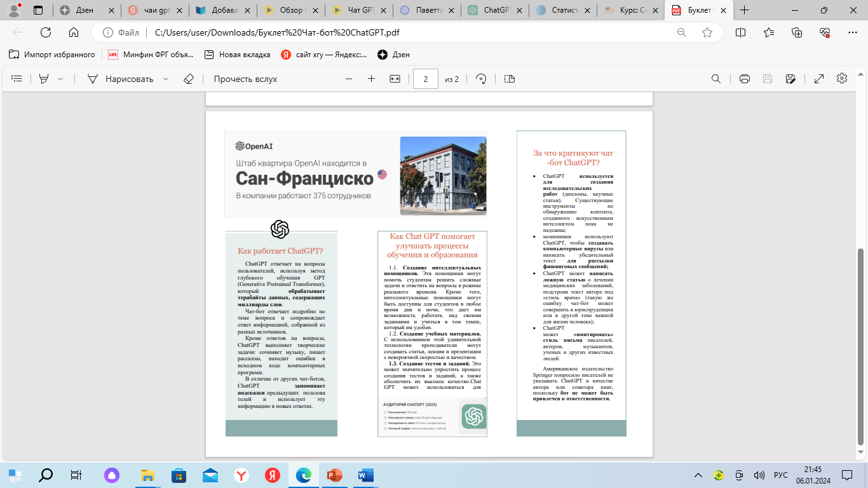Open the volume control in tray
This screenshot has width=868, height=488.
(x=759, y=475)
